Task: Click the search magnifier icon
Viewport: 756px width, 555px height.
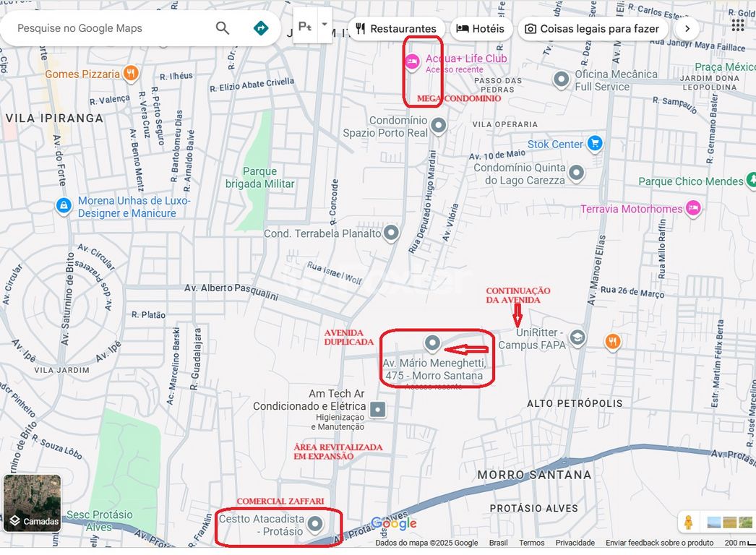Action: 223,28
